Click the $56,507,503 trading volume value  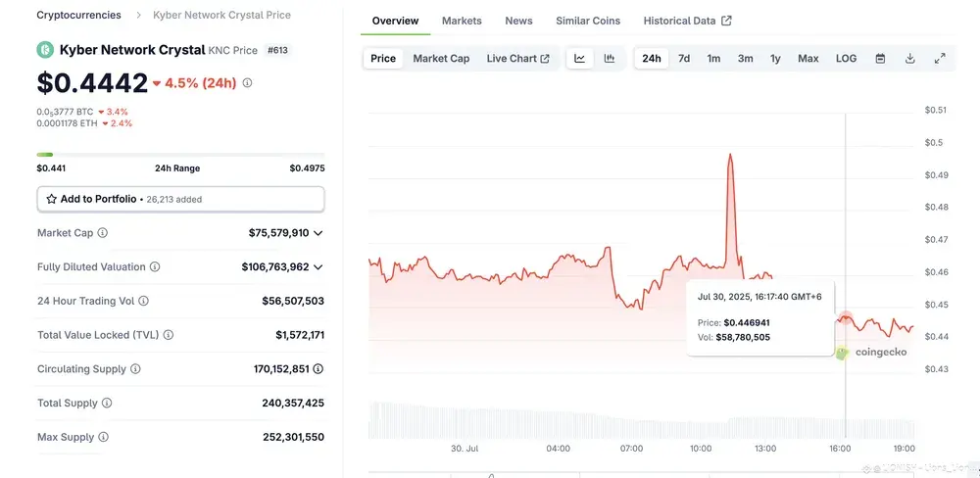pyautogui.click(x=293, y=301)
